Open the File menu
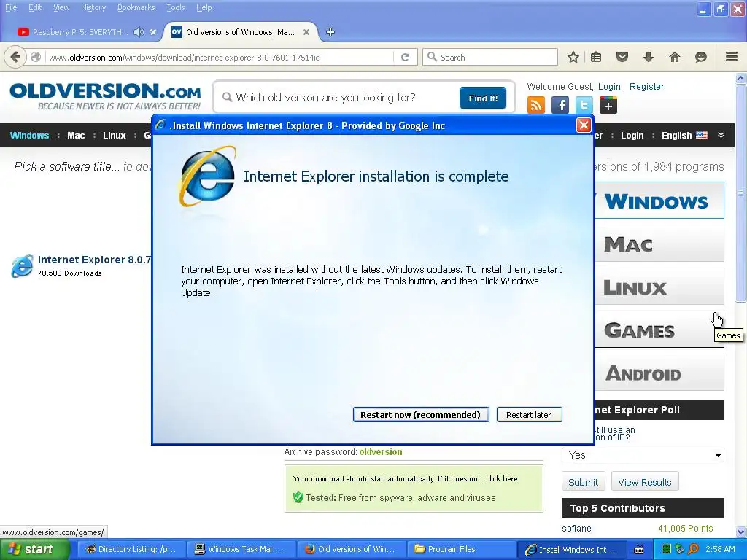 click(x=11, y=7)
